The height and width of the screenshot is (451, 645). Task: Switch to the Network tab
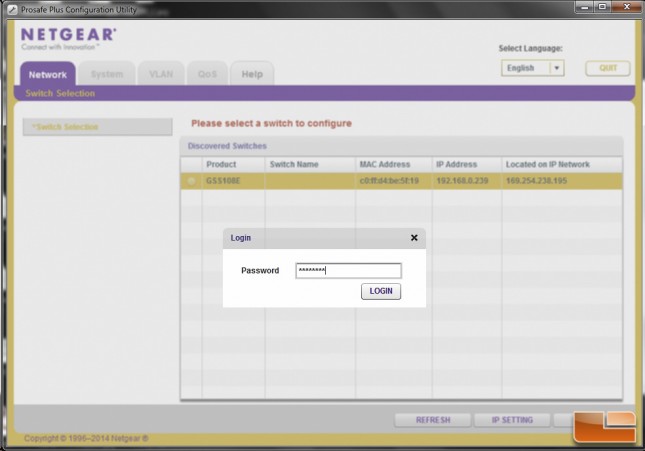click(x=48, y=74)
